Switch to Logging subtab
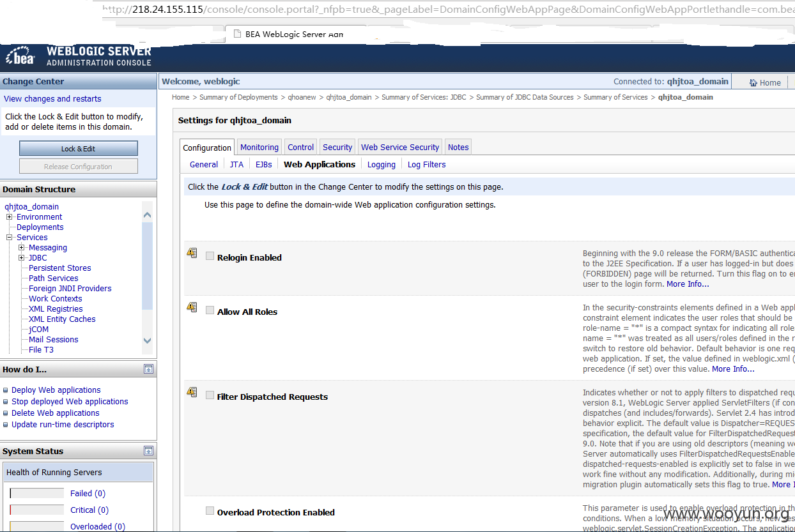 pyautogui.click(x=382, y=164)
